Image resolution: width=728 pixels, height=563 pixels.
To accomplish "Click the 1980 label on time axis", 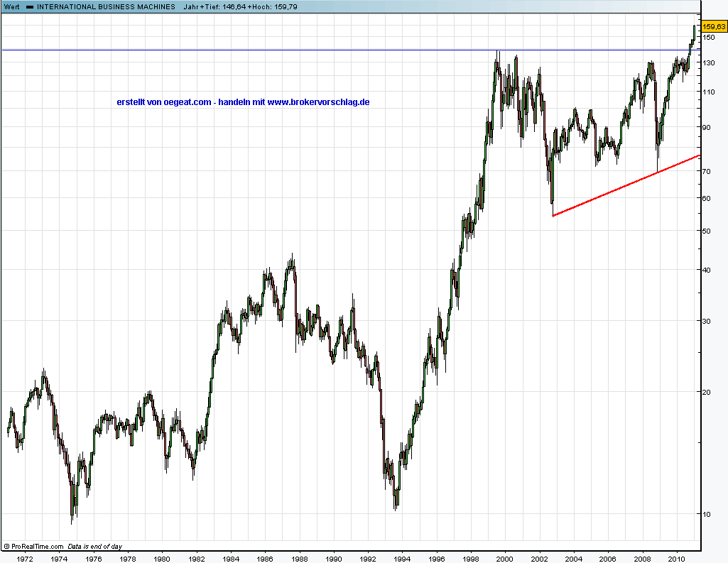I will (162, 558).
